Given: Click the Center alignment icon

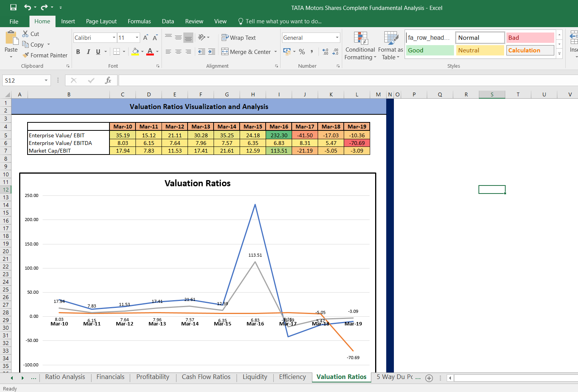Looking at the screenshot, I should click(178, 52).
